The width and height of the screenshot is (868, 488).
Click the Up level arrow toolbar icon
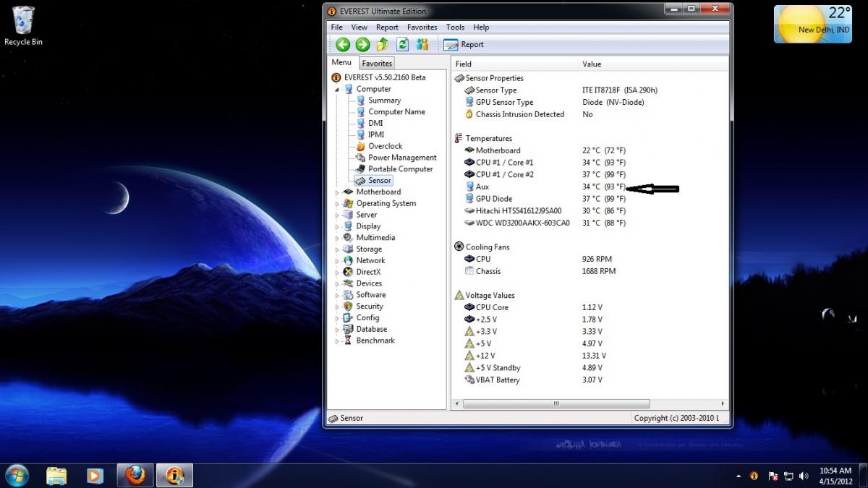383,44
